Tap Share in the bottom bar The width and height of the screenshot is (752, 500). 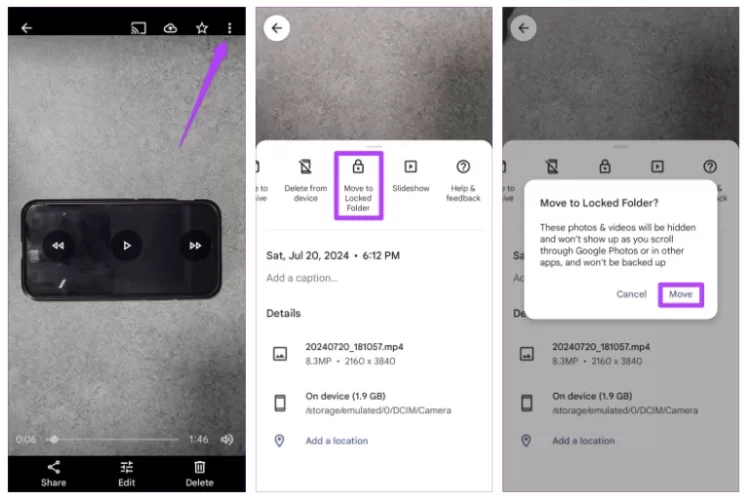click(x=54, y=473)
